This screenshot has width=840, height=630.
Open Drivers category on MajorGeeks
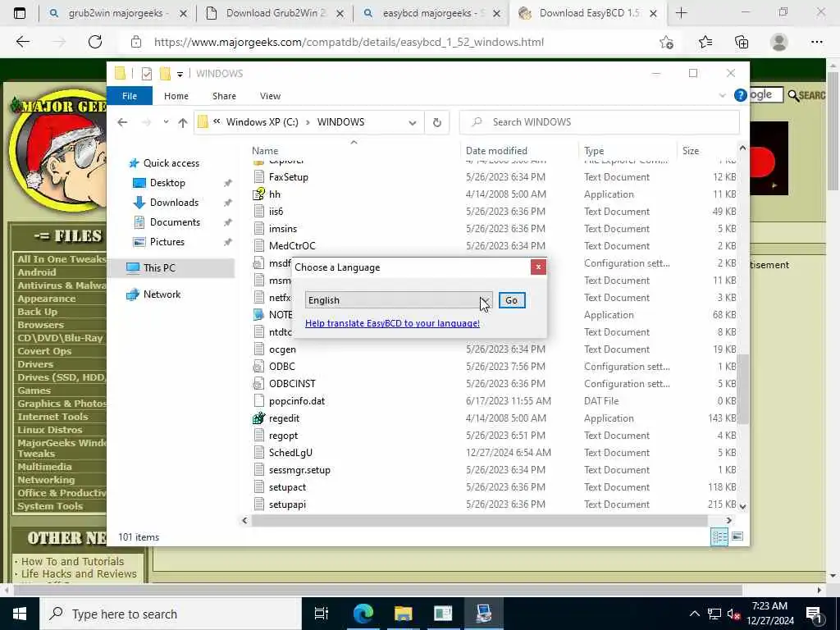coord(35,364)
